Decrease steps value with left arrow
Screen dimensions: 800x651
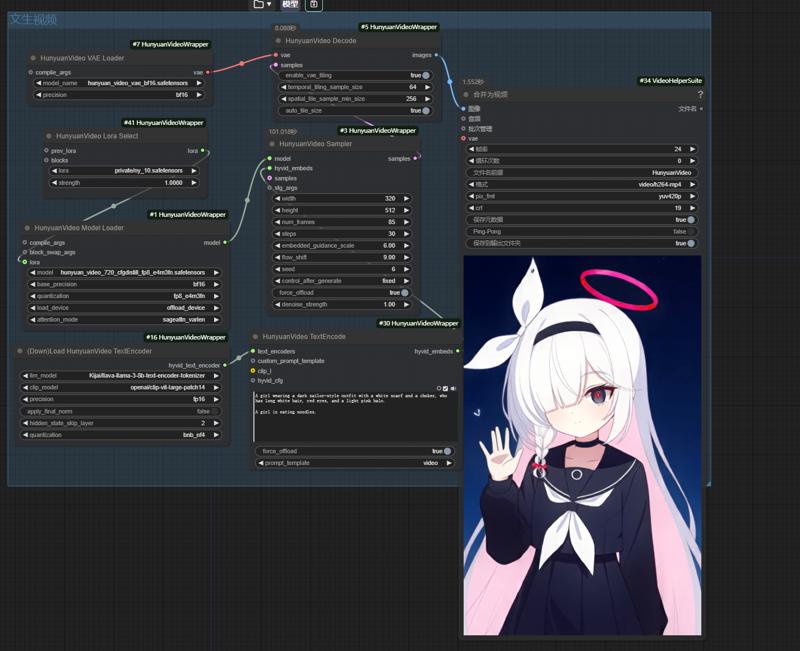[x=278, y=234]
